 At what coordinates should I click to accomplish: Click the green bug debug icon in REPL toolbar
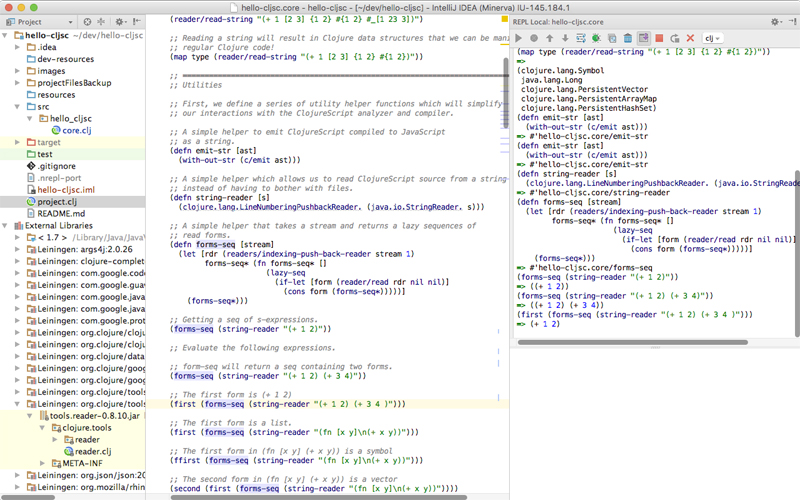click(596, 38)
